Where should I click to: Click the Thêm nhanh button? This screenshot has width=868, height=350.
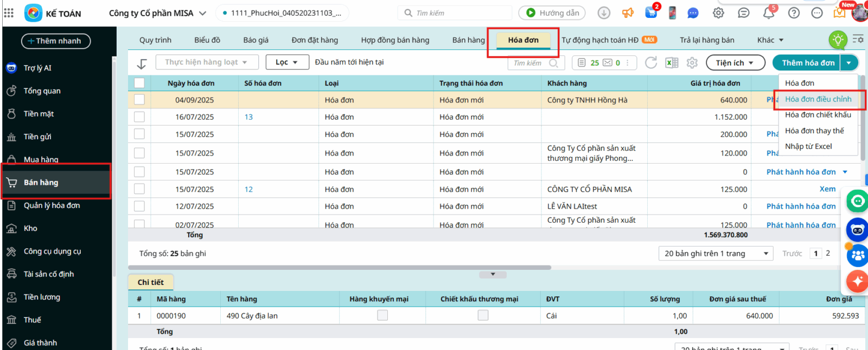click(56, 41)
